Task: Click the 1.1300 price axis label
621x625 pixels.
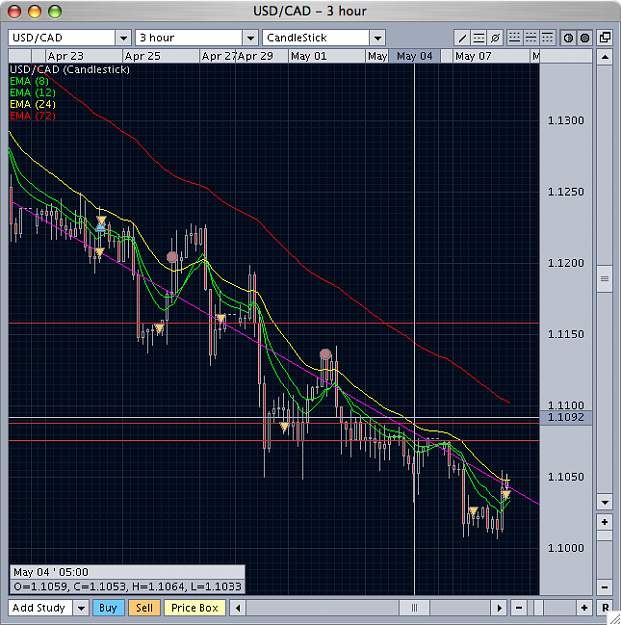Action: pos(566,121)
